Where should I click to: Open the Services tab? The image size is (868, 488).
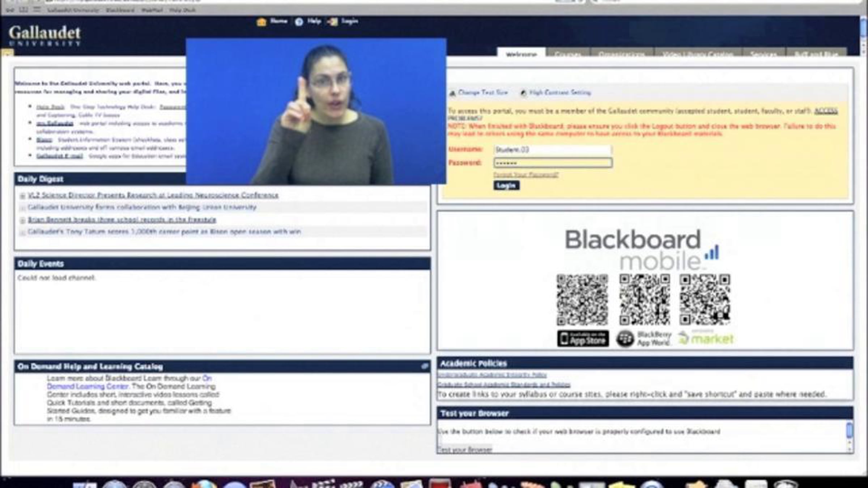(763, 52)
